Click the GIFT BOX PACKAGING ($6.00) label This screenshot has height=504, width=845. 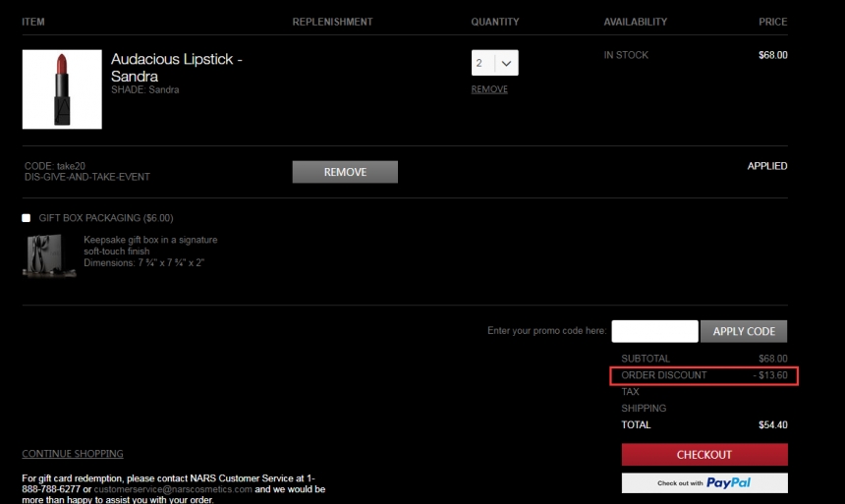[106, 218]
